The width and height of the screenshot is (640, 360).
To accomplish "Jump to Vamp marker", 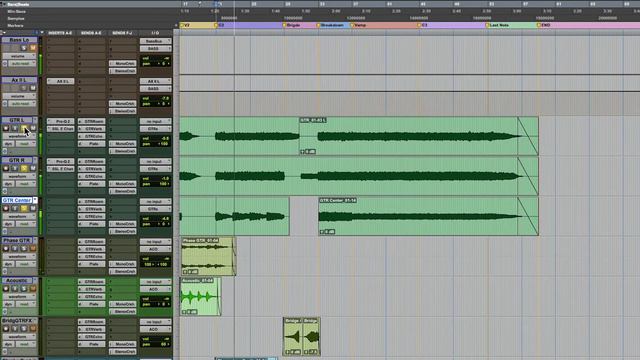I will point(359,25).
